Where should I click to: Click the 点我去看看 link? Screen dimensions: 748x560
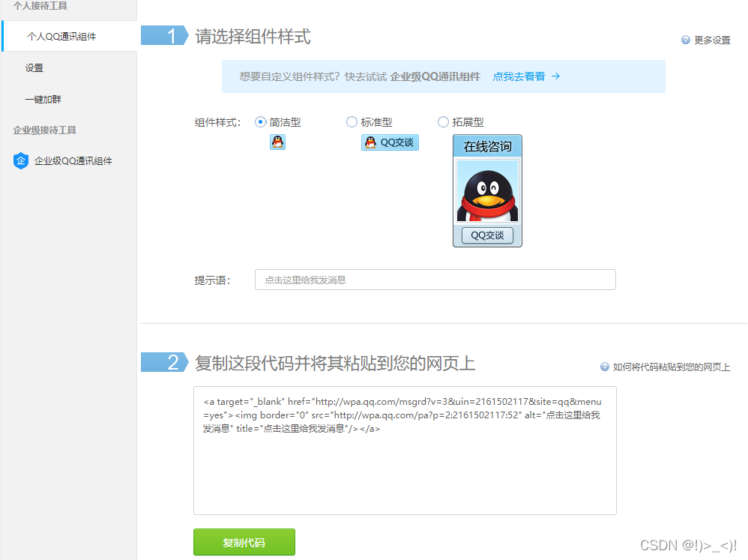click(519, 76)
